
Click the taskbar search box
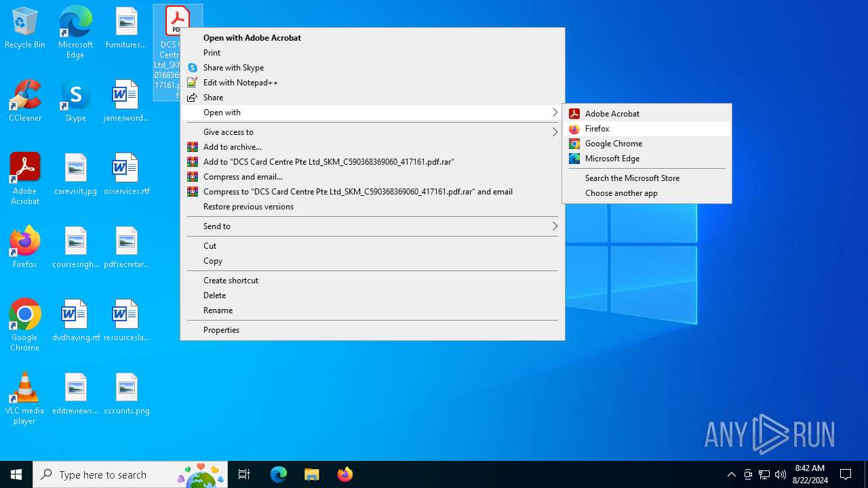coord(131,474)
